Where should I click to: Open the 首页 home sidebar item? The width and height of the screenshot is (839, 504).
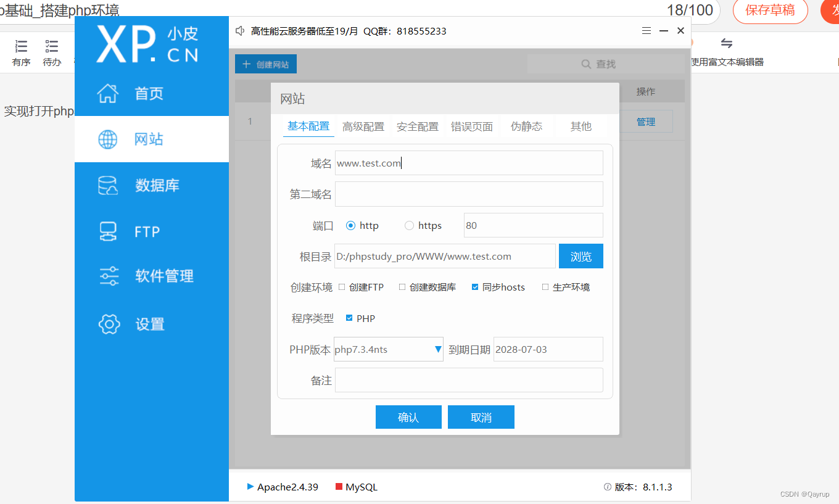[x=151, y=94]
